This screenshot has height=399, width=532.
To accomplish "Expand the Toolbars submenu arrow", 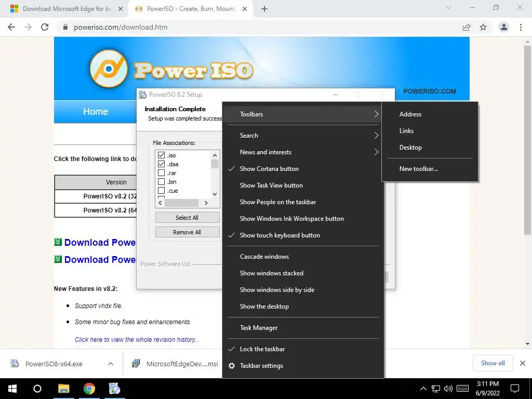I will click(x=376, y=114).
